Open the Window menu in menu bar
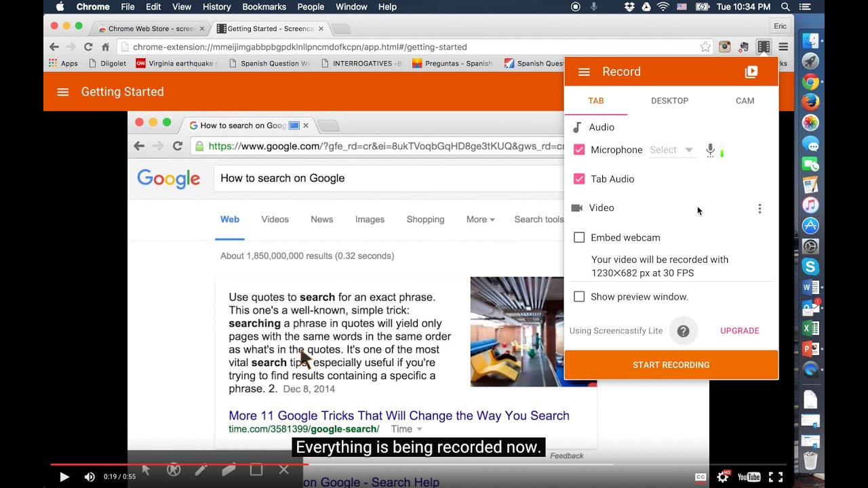This screenshot has height=488, width=868. point(351,7)
